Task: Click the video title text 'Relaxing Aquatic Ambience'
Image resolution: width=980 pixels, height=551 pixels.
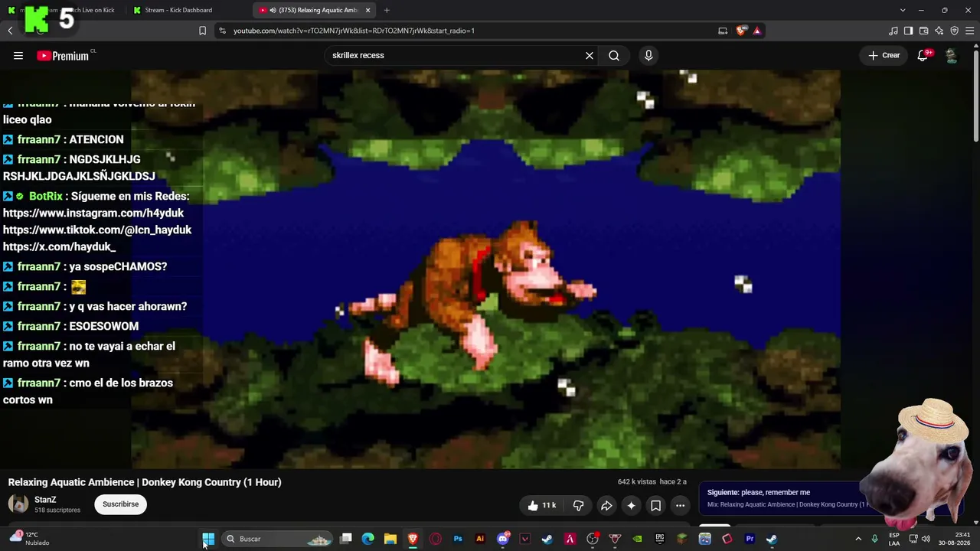Action: pos(145,482)
